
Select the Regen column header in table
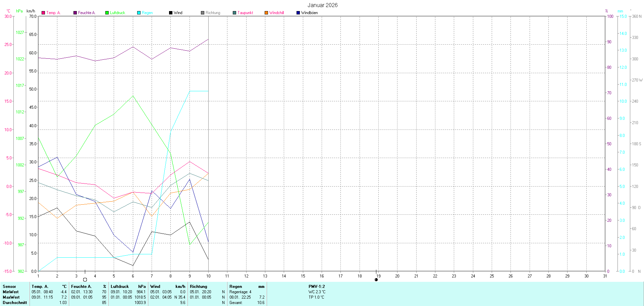(x=235, y=287)
